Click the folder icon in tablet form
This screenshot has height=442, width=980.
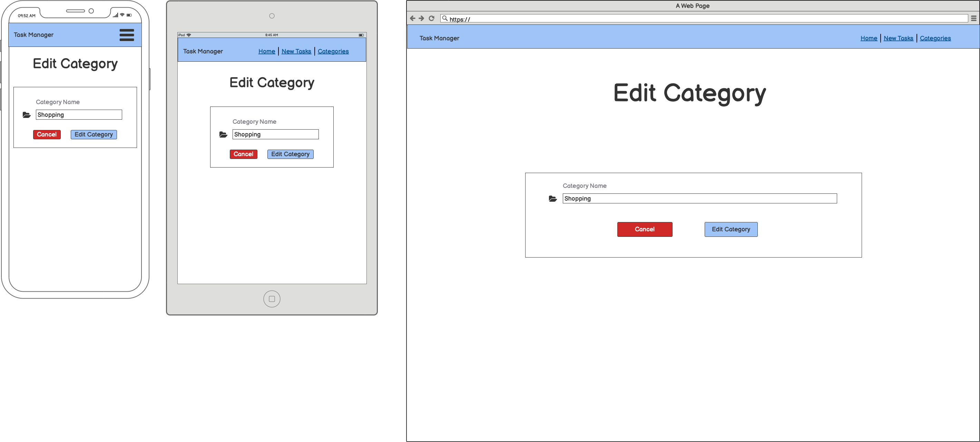[223, 134]
